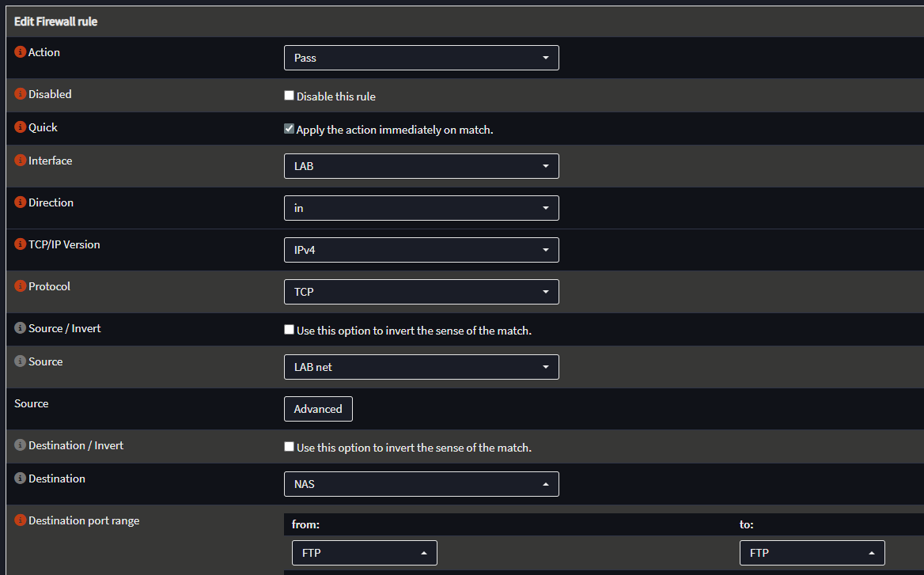Click the Direction label
The image size is (924, 575).
click(51, 202)
